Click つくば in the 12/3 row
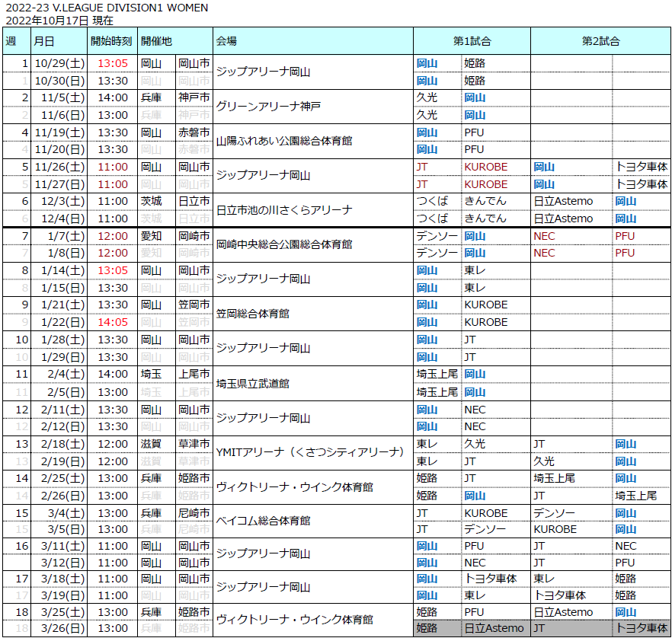The height and width of the screenshot is (638, 672). (433, 201)
